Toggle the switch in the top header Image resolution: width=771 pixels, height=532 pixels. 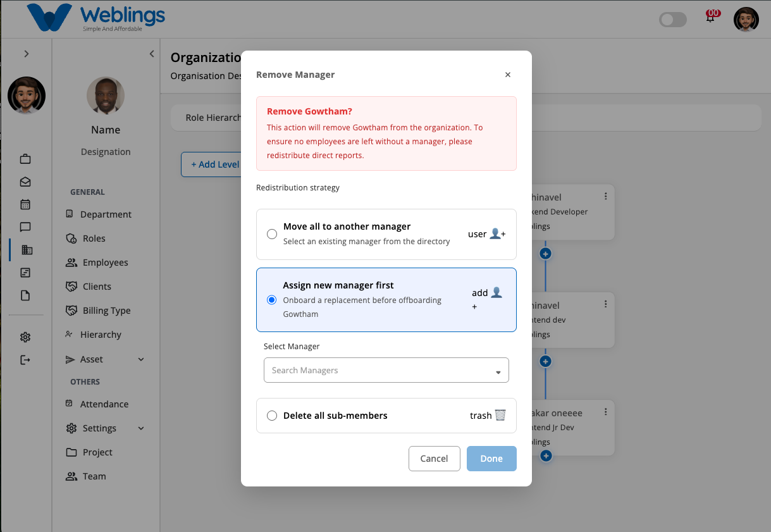click(672, 20)
